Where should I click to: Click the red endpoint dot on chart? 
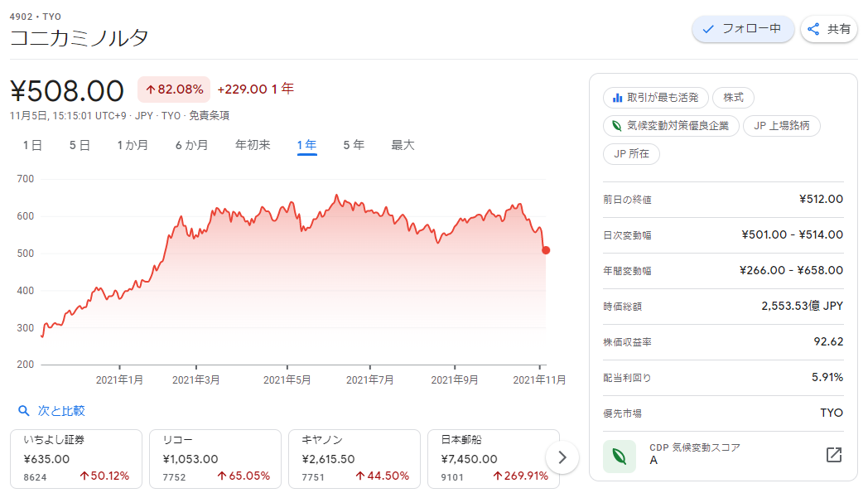coord(546,250)
